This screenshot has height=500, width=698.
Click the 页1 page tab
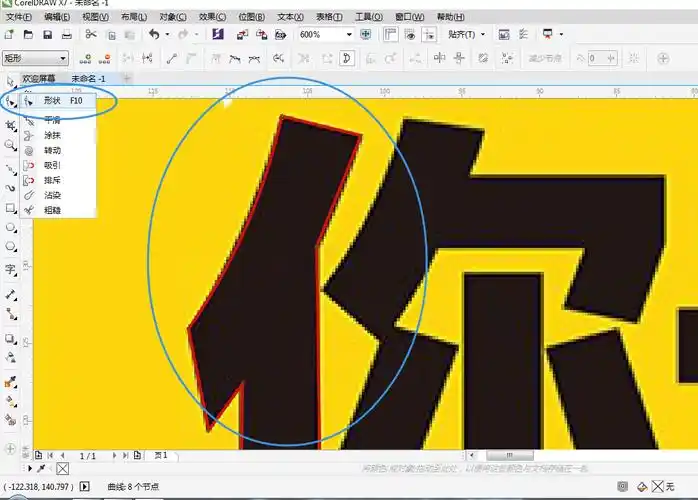pyautogui.click(x=161, y=455)
